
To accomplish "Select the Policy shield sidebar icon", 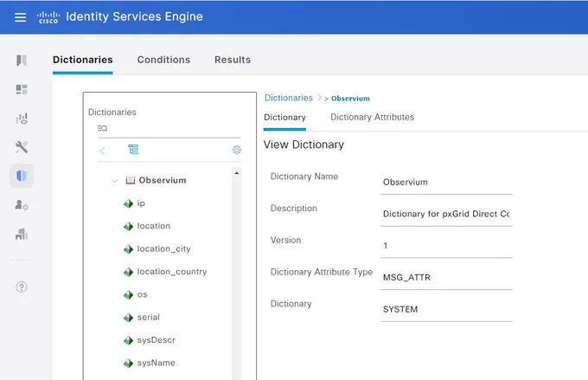I will [x=22, y=176].
